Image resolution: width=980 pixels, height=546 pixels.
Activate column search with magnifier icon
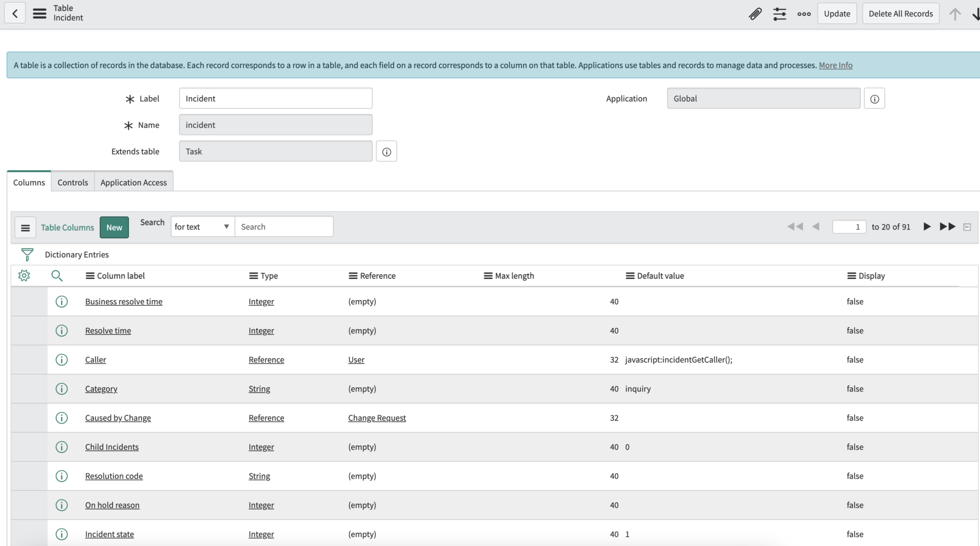coord(57,276)
